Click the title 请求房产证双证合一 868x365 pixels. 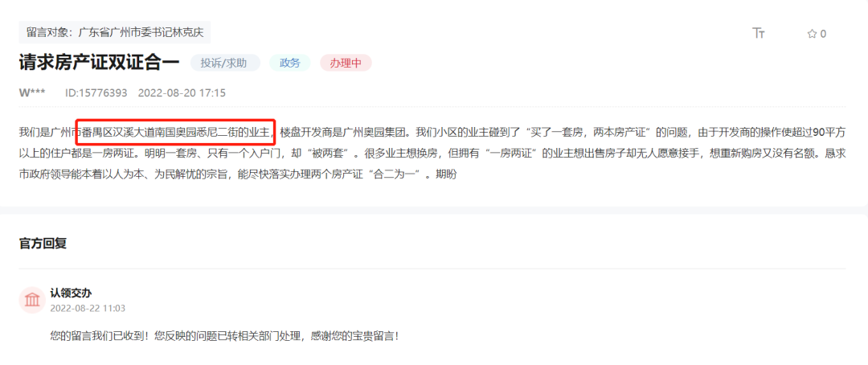pos(99,64)
